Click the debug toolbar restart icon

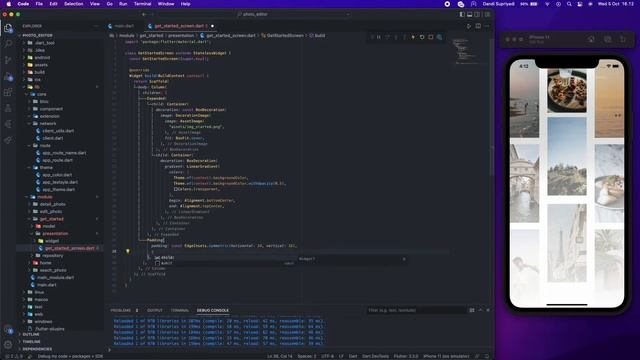click(x=422, y=37)
